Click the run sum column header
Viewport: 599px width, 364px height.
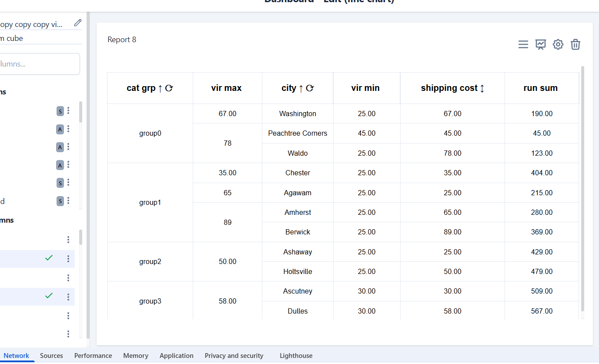540,88
